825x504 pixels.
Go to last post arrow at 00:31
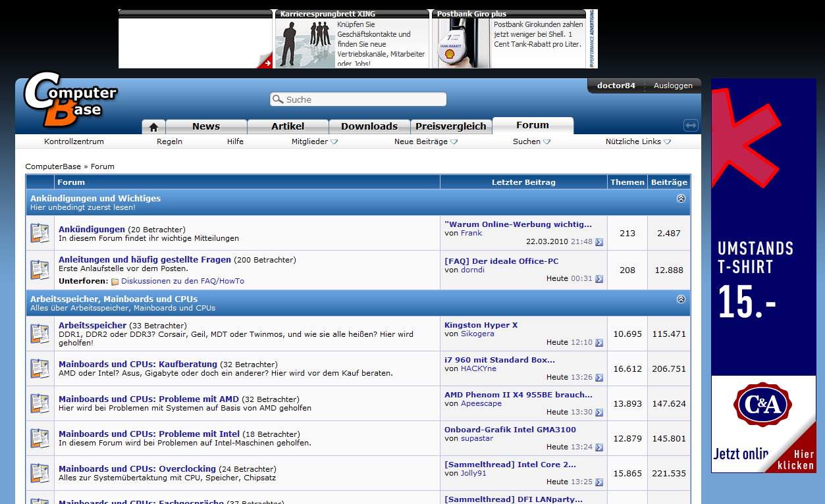pos(599,279)
